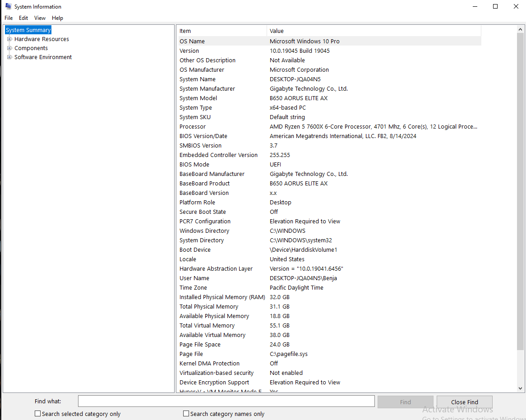Select the Version row label
Screen dimensions: 526x420
click(189, 51)
